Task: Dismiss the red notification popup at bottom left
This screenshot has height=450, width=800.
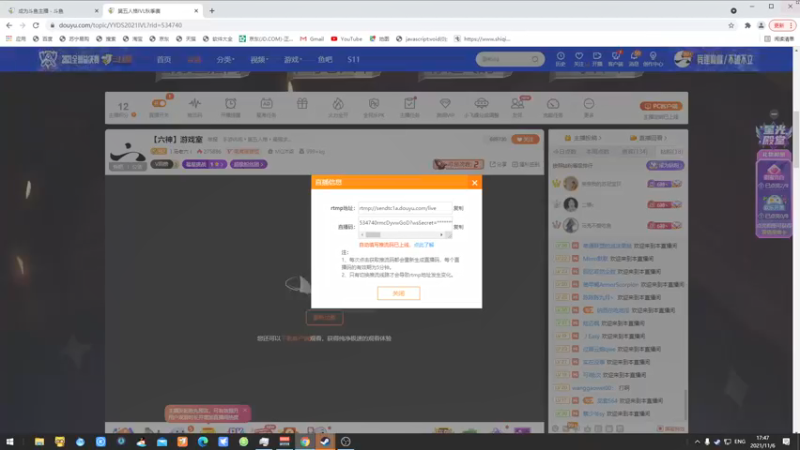Action: coord(244,410)
